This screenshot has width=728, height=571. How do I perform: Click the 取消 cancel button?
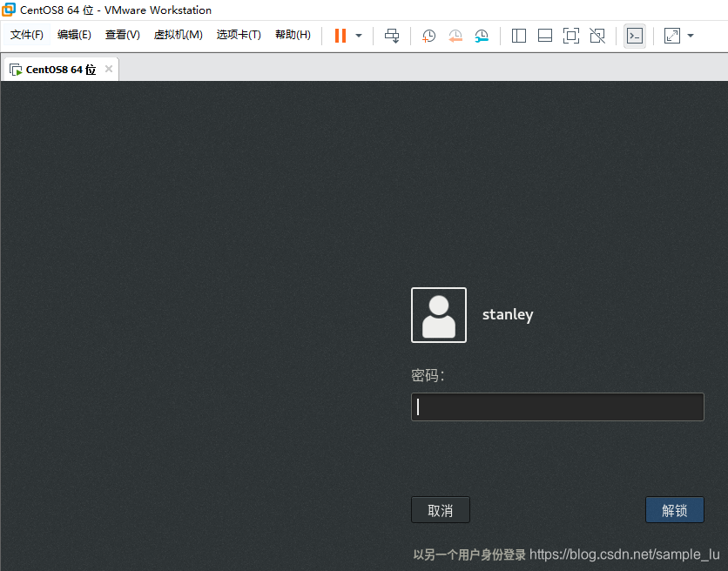(440, 510)
